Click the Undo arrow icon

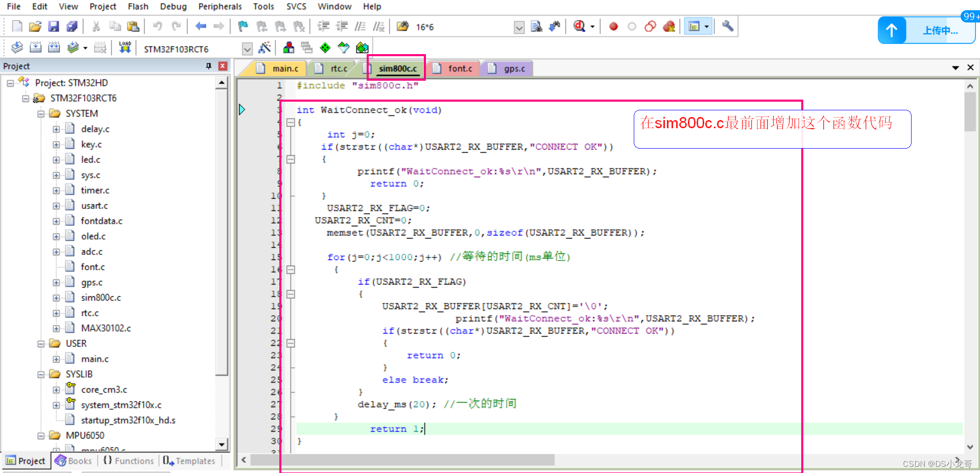pyautogui.click(x=157, y=27)
